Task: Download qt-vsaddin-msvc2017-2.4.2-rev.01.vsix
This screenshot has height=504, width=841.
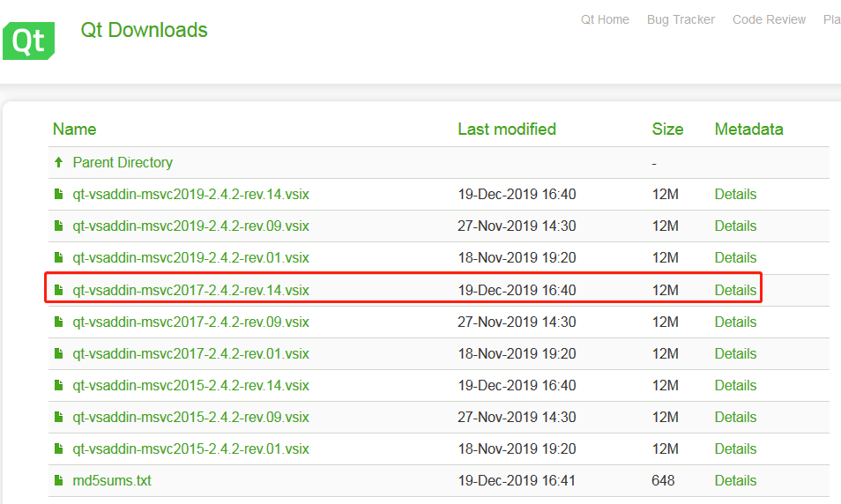Action: click(191, 353)
